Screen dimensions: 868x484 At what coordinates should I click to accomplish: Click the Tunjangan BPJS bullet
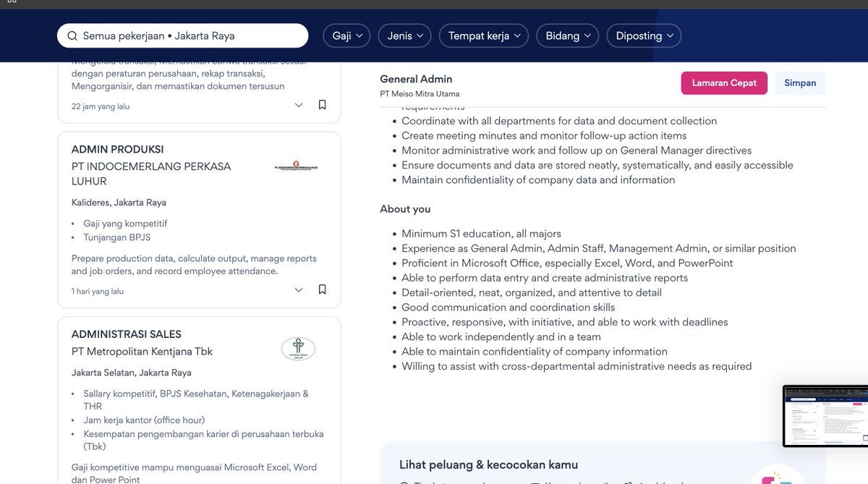click(117, 237)
